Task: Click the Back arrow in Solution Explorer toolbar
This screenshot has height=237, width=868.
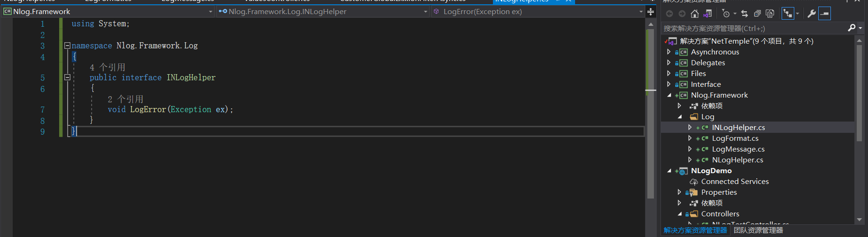Action: point(669,14)
